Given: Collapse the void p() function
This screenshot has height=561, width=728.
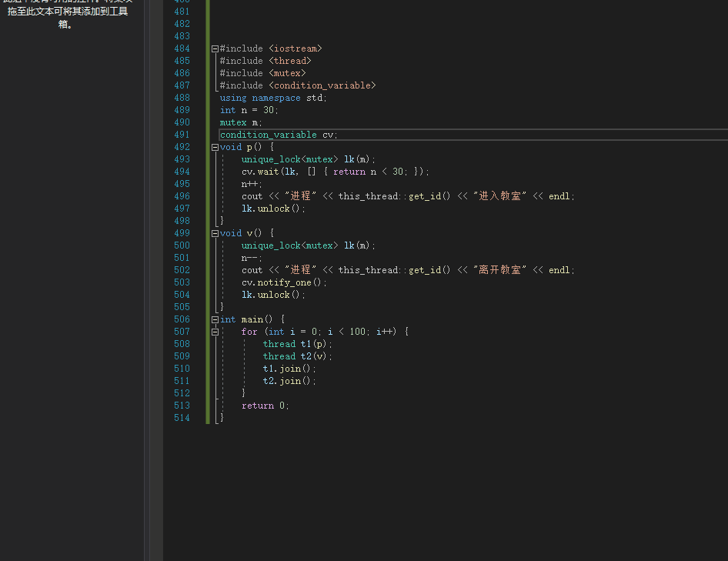Looking at the screenshot, I should point(215,147).
